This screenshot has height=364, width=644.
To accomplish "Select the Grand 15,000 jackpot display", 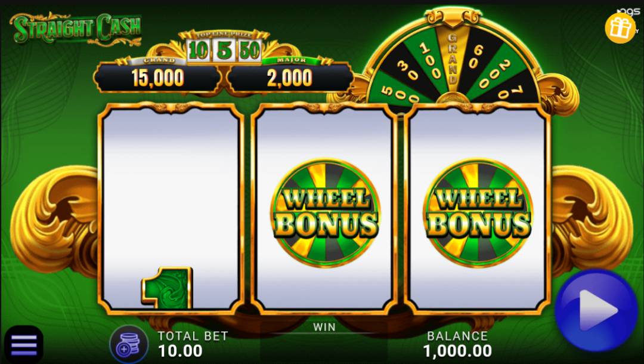I will 157,76.
